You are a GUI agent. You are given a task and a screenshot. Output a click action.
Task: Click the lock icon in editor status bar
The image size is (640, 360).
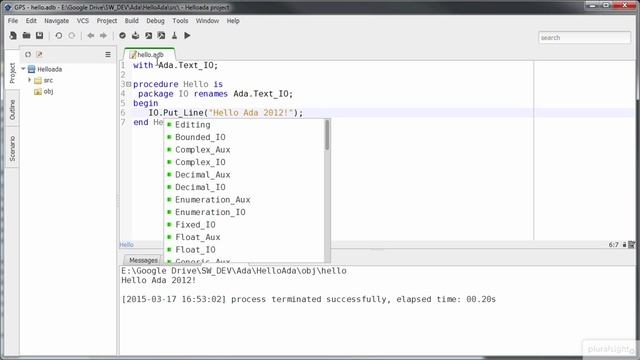[624, 245]
